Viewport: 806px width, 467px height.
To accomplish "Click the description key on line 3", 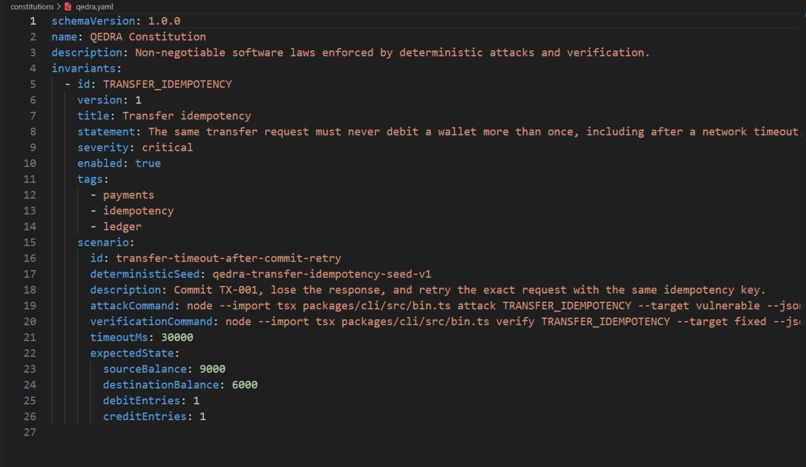I will (87, 52).
